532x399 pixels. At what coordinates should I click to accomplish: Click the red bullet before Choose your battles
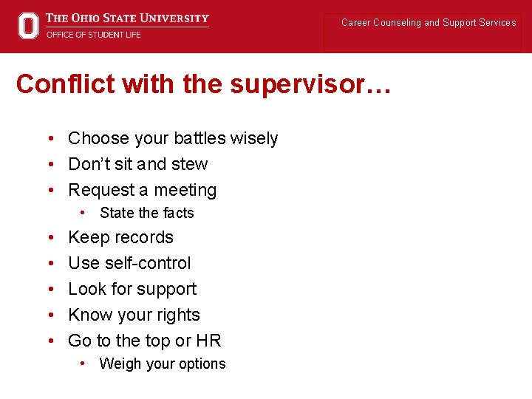point(51,138)
